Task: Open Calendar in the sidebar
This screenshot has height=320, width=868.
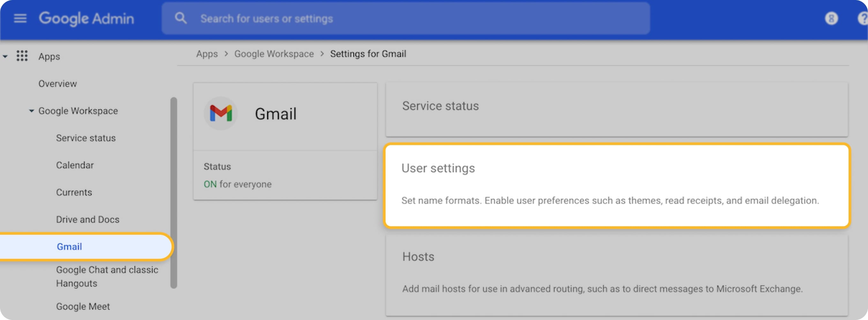Action: [x=75, y=165]
